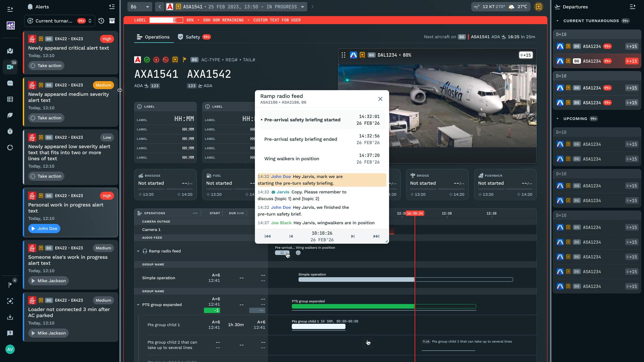Open alert history clock icon
Screen dimensions: 644x362
101,21
